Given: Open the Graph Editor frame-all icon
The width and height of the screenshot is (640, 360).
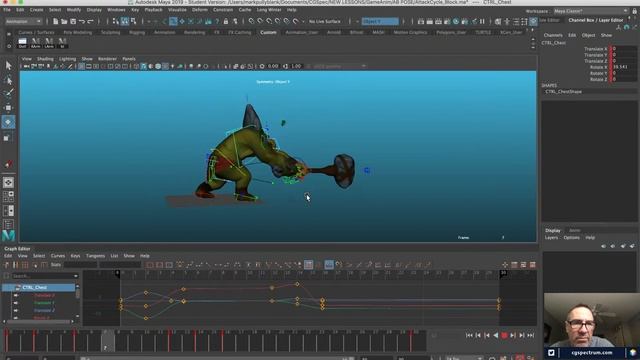Looking at the screenshot, I should coord(150,265).
